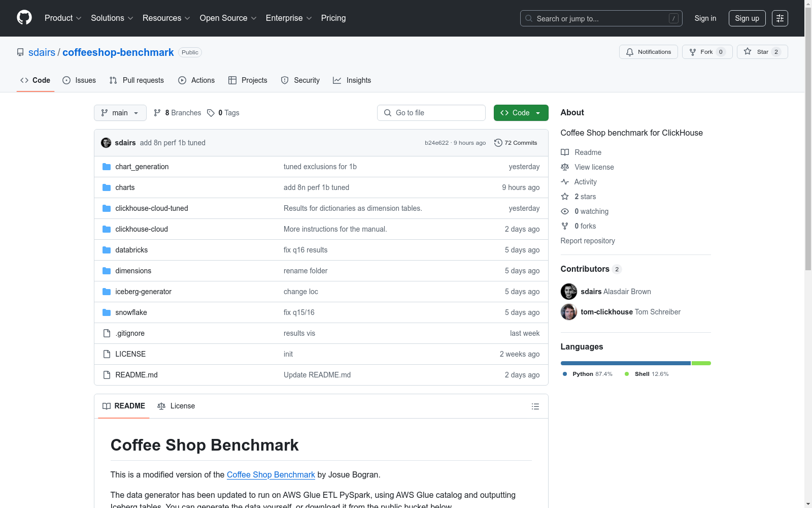Click the Search or jump to field
Screen dimensions: 812x508
(601, 18)
